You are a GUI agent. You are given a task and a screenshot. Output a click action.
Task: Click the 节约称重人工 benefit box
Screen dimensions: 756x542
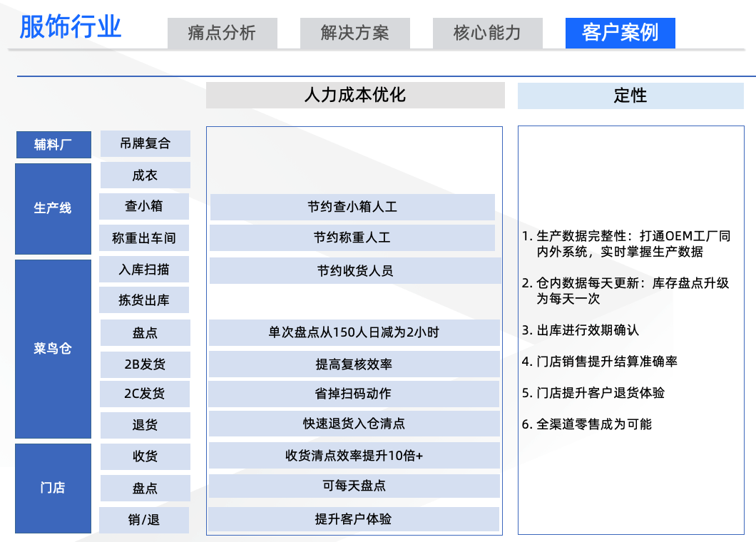pos(352,237)
